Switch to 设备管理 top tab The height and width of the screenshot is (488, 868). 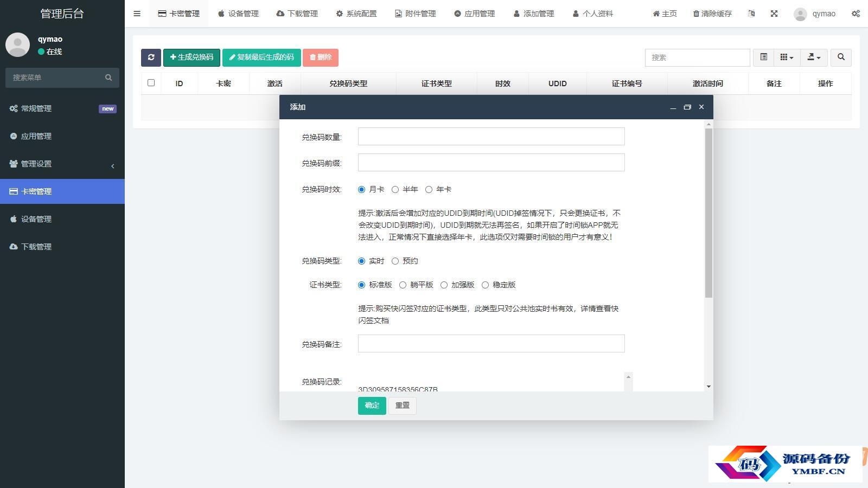238,14
